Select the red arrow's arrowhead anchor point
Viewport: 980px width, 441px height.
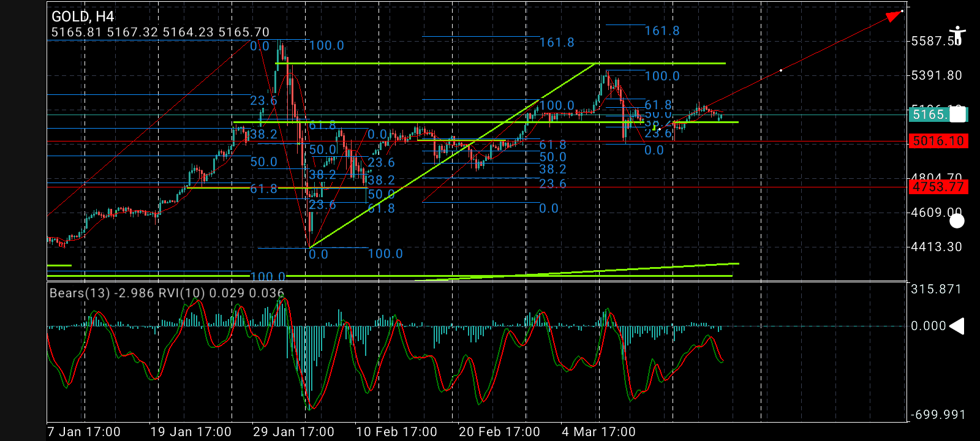pos(902,11)
